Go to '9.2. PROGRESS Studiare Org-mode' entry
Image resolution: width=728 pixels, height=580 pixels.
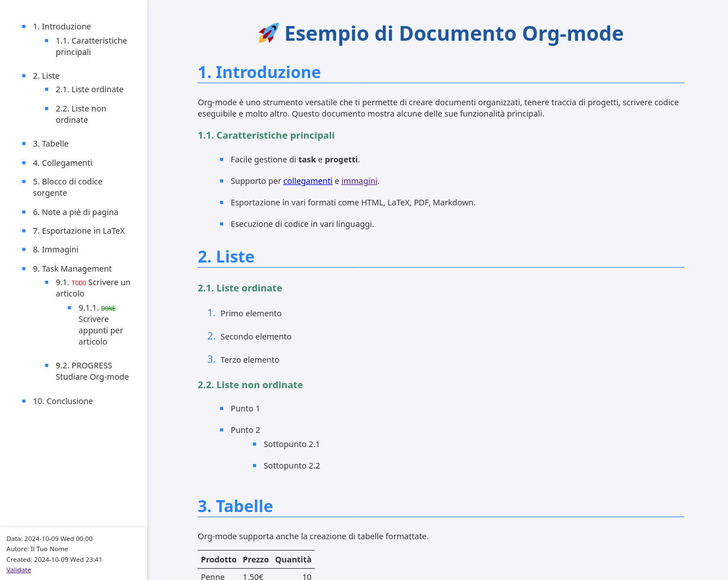[92, 371]
